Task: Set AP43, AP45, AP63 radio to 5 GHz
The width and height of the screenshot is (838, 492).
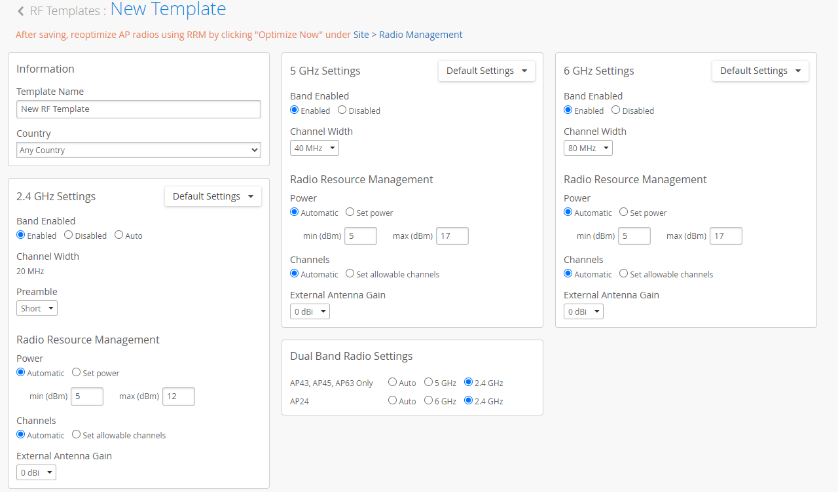Action: (429, 382)
